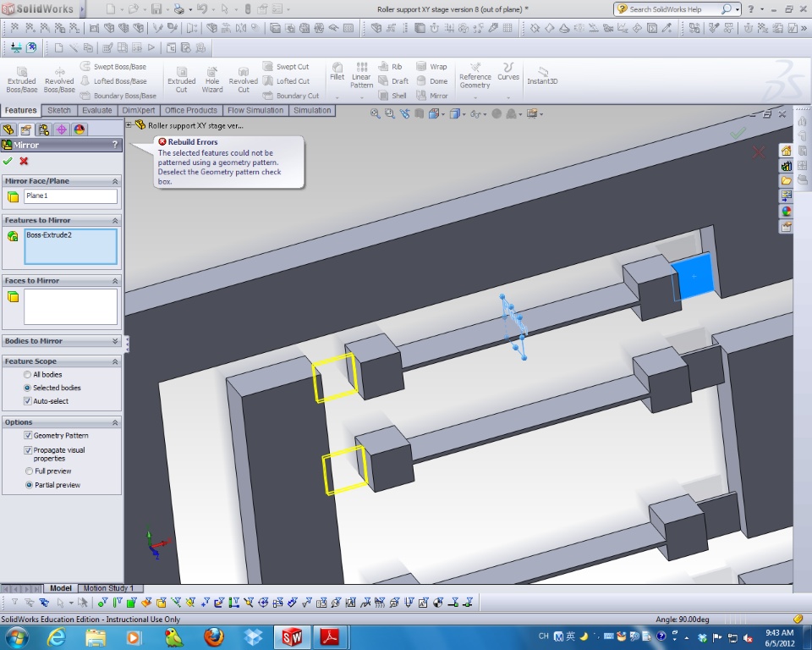
Task: Open the Linear Pattern tool
Action: tap(361, 74)
